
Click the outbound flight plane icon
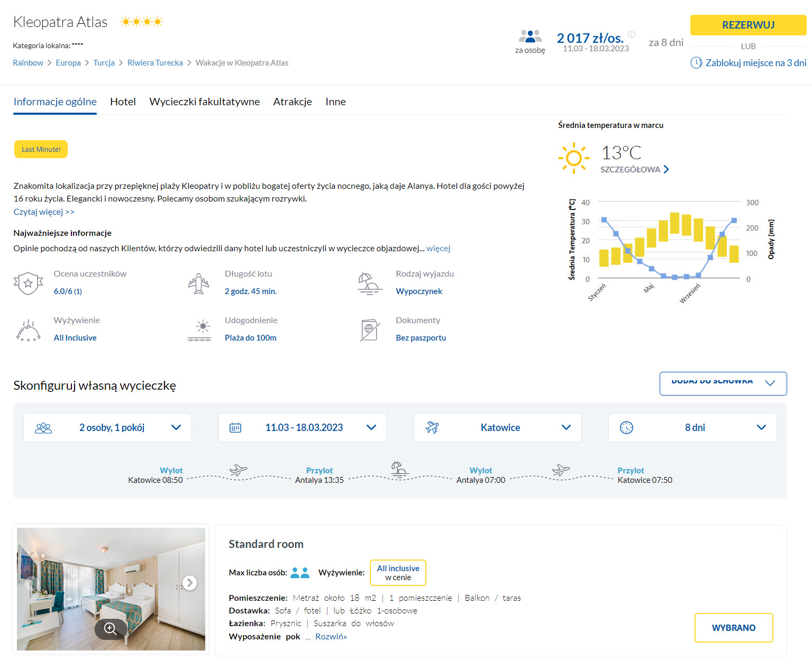[x=238, y=470]
